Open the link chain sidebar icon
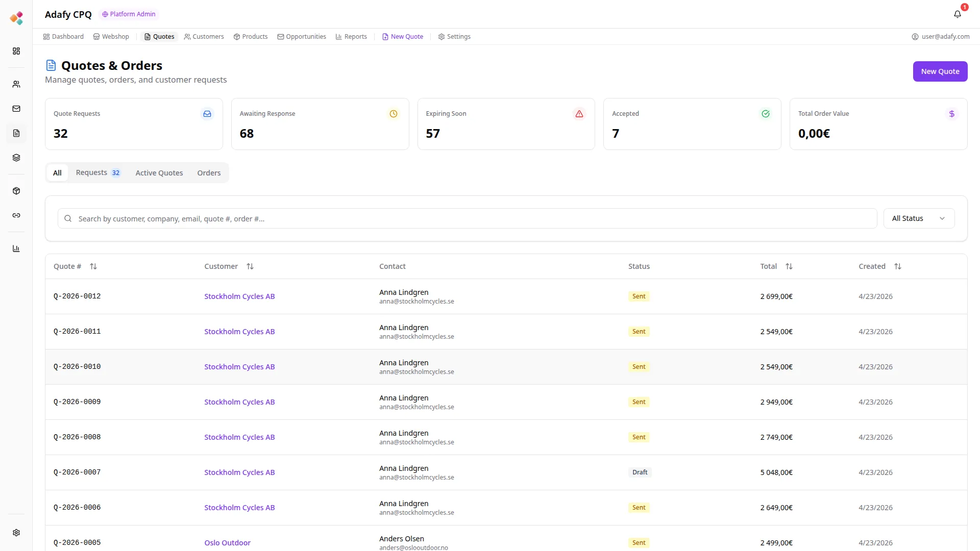Viewport: 980px width, 551px height. (16, 215)
